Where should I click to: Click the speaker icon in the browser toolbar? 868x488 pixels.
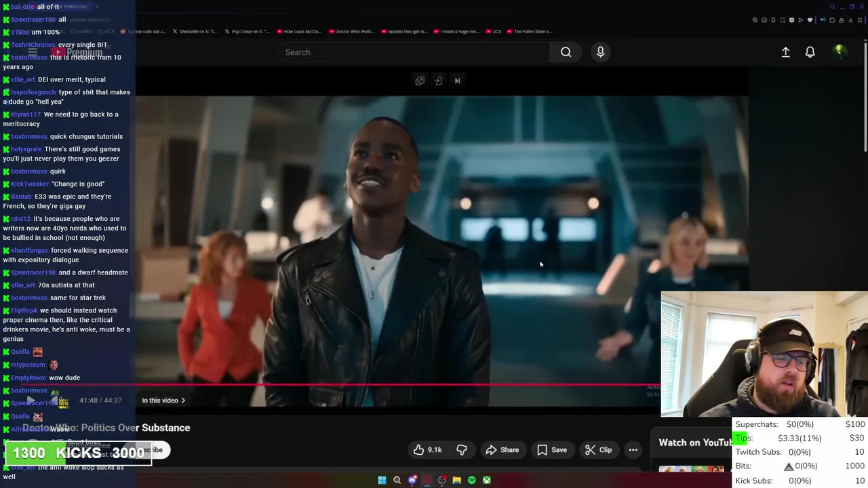pos(823,20)
